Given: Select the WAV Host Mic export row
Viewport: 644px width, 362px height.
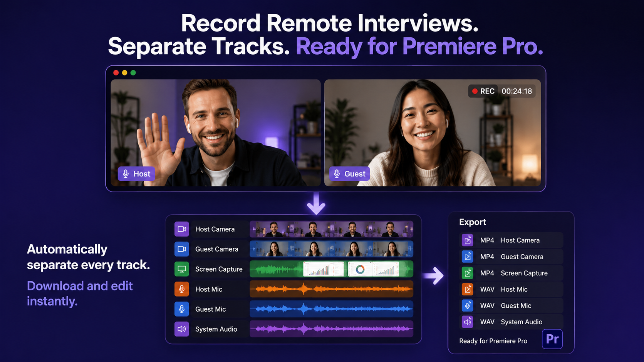Looking at the screenshot, I should coord(511,289).
